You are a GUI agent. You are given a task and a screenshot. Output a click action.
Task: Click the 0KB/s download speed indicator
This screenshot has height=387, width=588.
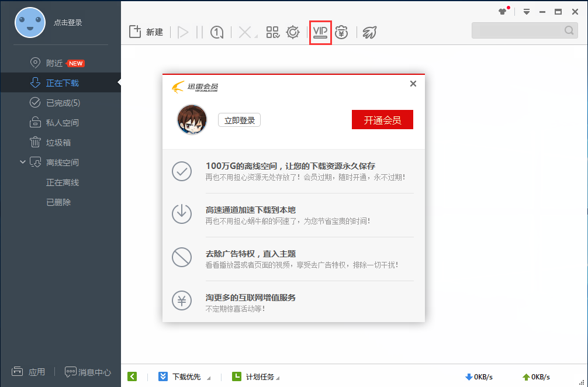[479, 376]
